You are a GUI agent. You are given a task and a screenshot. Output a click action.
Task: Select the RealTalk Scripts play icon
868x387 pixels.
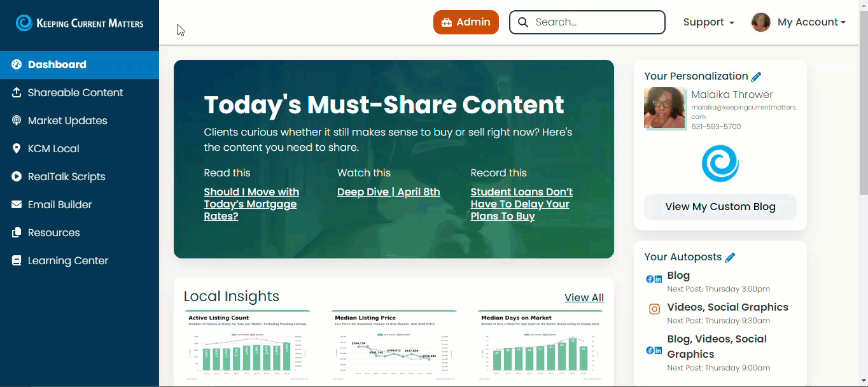coord(17,176)
